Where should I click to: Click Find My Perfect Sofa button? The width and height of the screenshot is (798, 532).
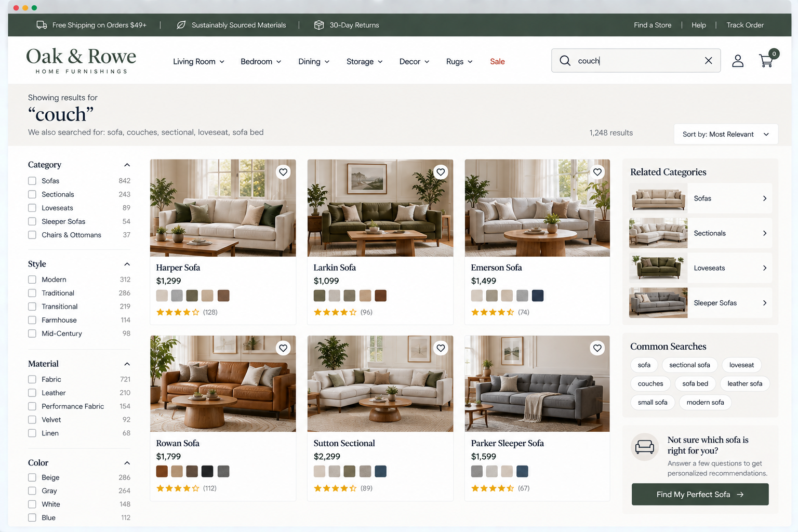pyautogui.click(x=700, y=495)
